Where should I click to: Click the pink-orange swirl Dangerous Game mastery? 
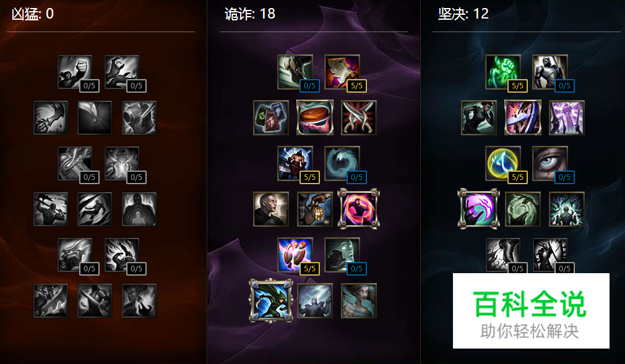point(359,209)
